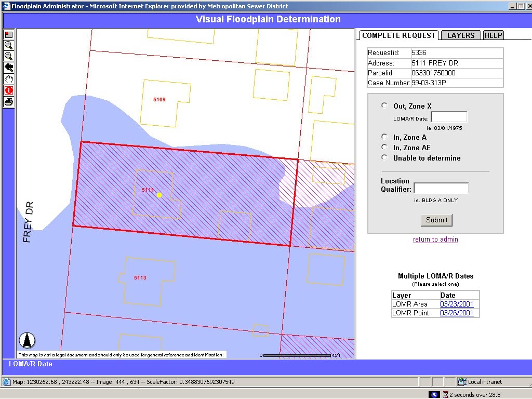Mark Unable to determine option
Viewport: 532px width, 399px height.
[384, 157]
